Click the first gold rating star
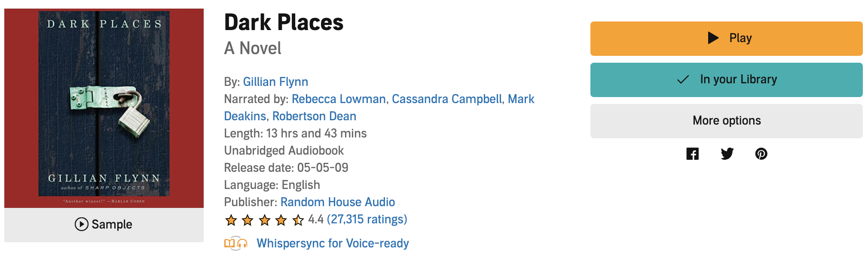The height and width of the screenshot is (256, 868). 231,220
